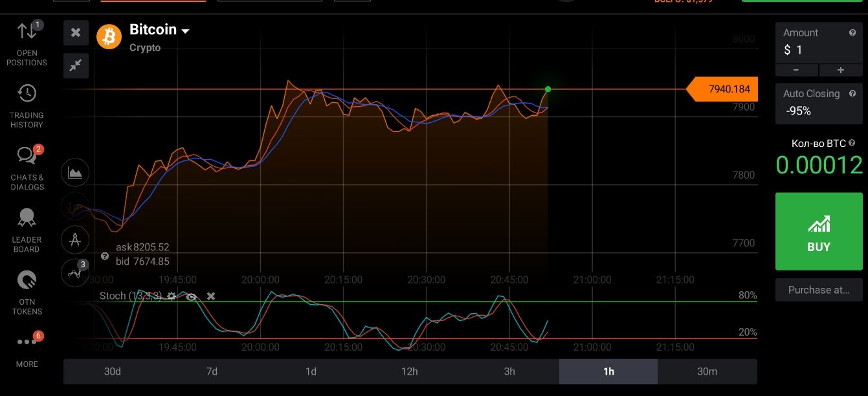Click the Amount help icon
This screenshot has width=868, height=396.
click(852, 32)
